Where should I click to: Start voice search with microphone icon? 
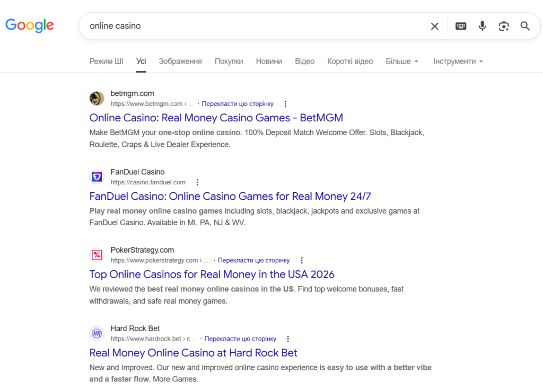tap(482, 26)
